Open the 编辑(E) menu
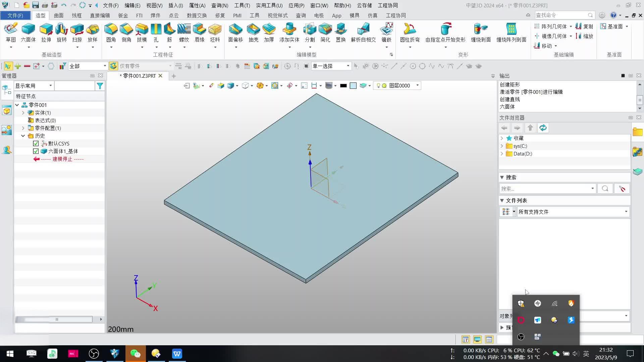The width and height of the screenshot is (644, 362). point(132,5)
